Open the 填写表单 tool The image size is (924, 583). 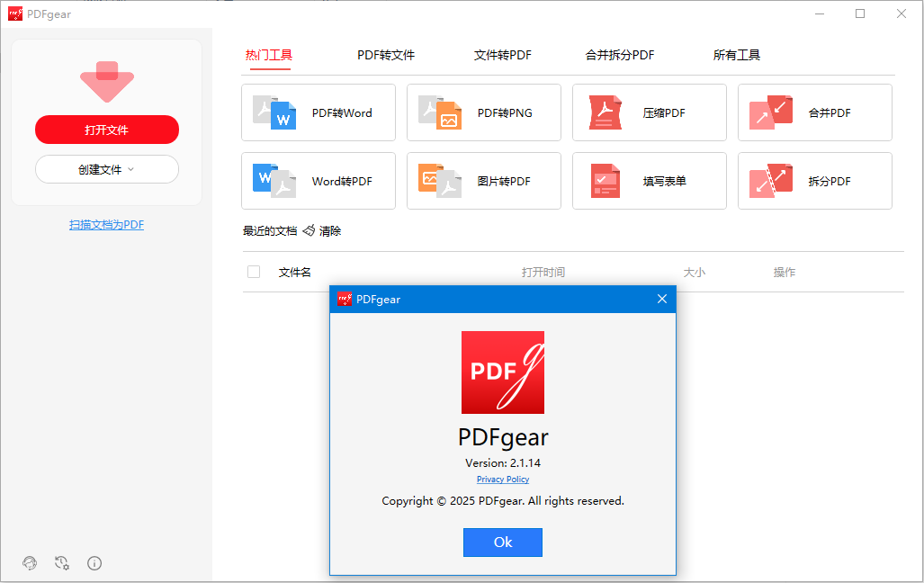649,181
